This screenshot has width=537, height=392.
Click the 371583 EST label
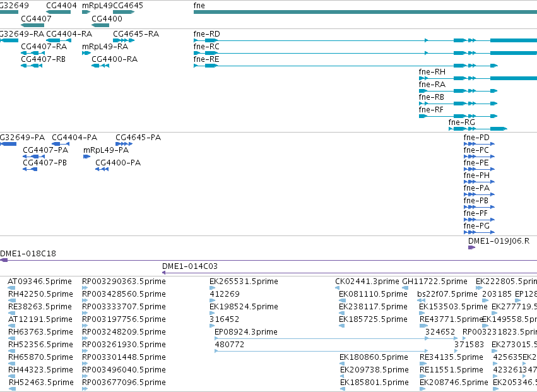(x=469, y=345)
